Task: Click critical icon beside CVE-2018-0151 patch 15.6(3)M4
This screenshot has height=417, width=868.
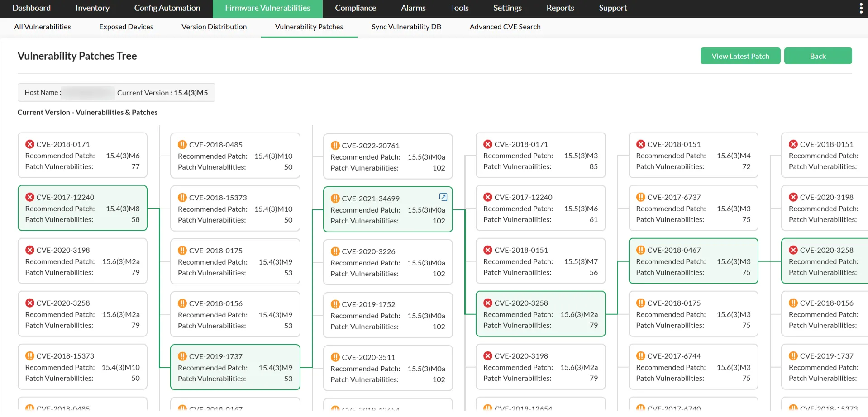Action: [641, 144]
